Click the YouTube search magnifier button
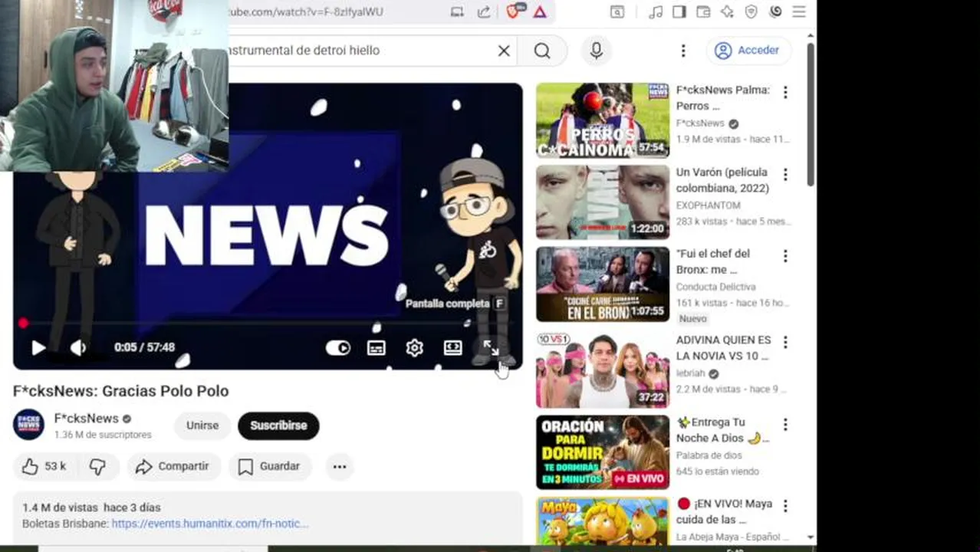Screen dimensions: 980x552 [x=542, y=51]
